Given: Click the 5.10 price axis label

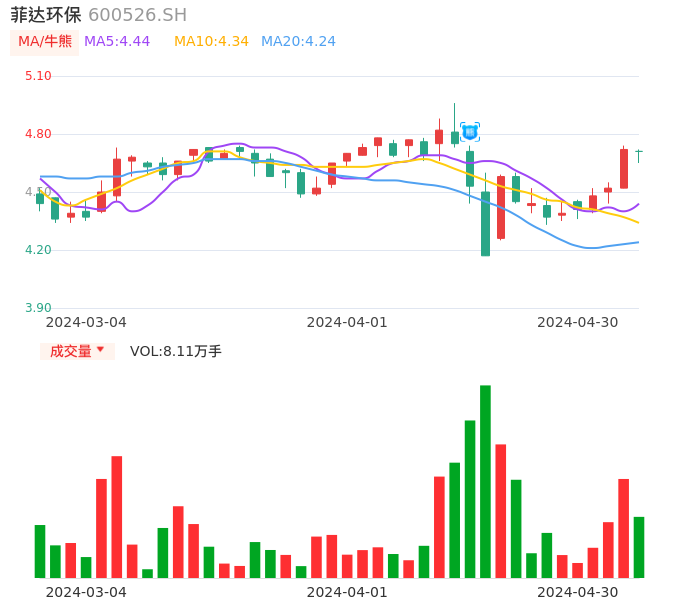Looking at the screenshot, I should [x=37, y=76].
